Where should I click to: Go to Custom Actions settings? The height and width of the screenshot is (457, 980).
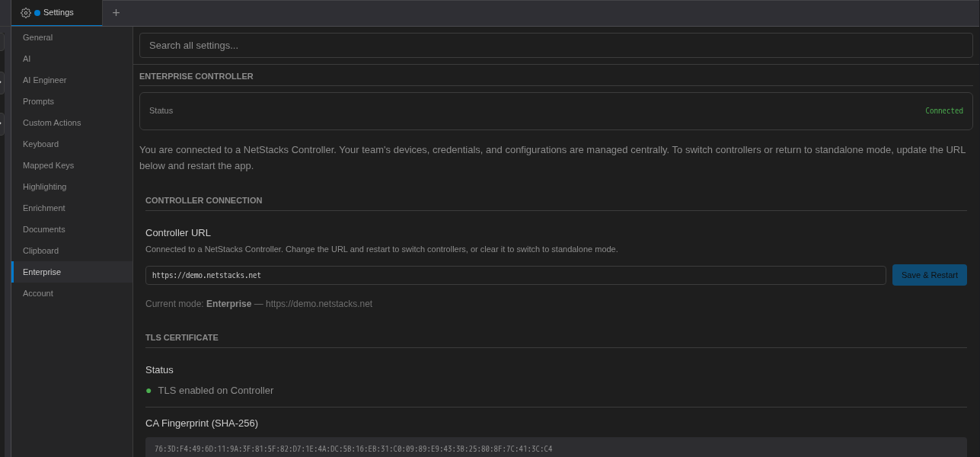pyautogui.click(x=72, y=123)
